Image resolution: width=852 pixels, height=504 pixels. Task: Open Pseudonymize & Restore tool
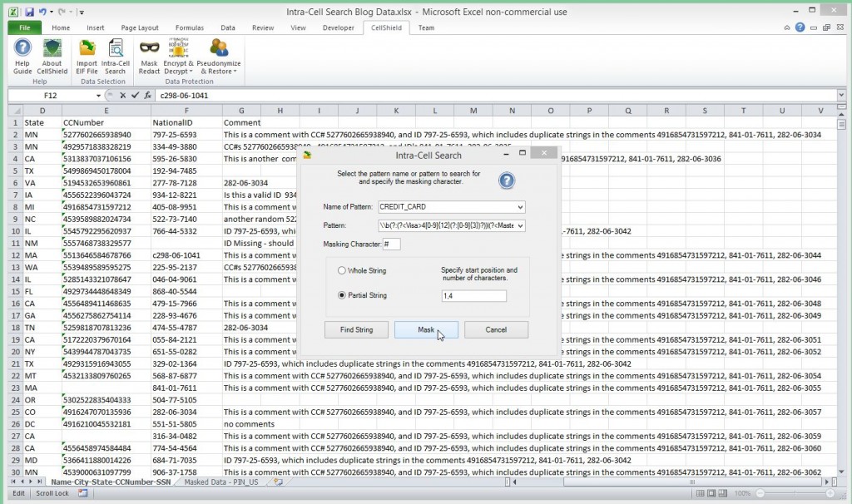pos(219,56)
